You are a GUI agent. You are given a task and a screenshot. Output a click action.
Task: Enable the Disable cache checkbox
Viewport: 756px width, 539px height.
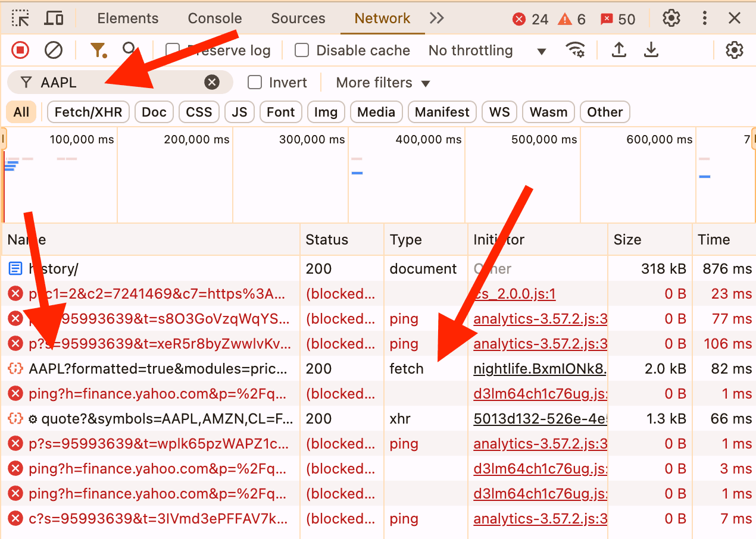(302, 51)
